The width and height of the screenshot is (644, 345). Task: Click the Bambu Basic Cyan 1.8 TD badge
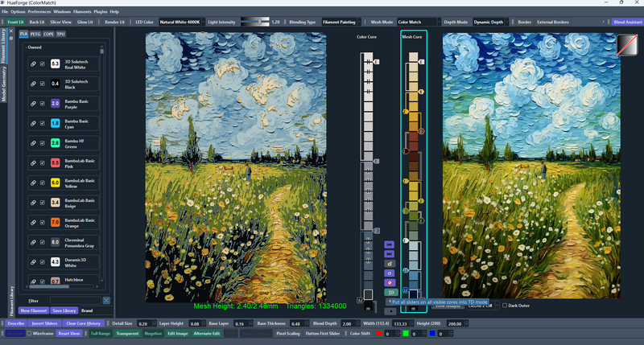click(x=56, y=123)
